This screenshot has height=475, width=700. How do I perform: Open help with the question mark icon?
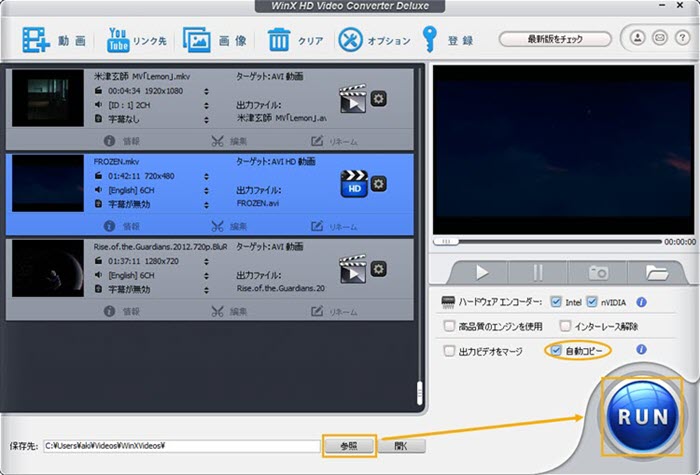pyautogui.click(x=682, y=38)
